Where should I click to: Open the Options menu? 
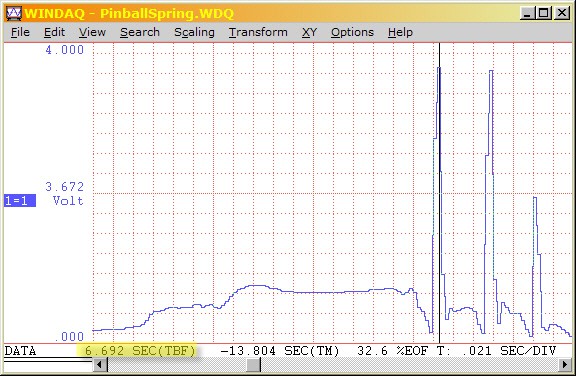[x=352, y=32]
